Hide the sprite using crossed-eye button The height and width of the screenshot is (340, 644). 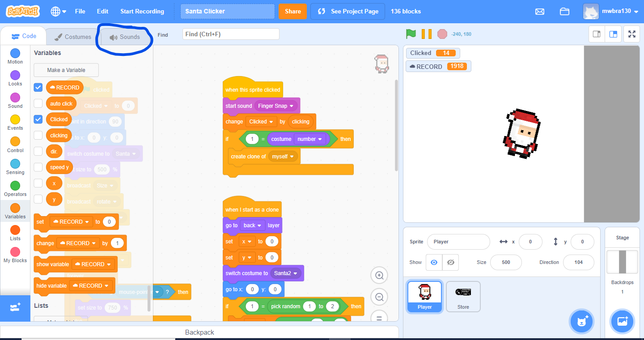click(450, 262)
